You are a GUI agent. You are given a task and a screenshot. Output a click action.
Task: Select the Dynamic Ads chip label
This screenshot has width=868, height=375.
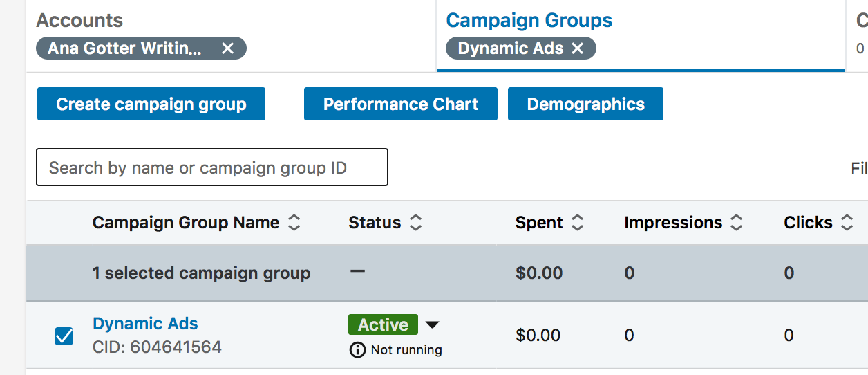[x=511, y=48]
